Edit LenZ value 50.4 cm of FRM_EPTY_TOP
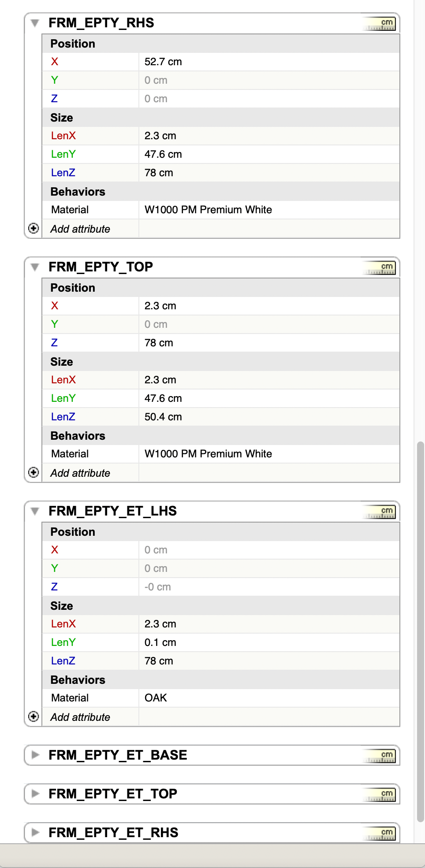The height and width of the screenshot is (868, 425). click(268, 417)
